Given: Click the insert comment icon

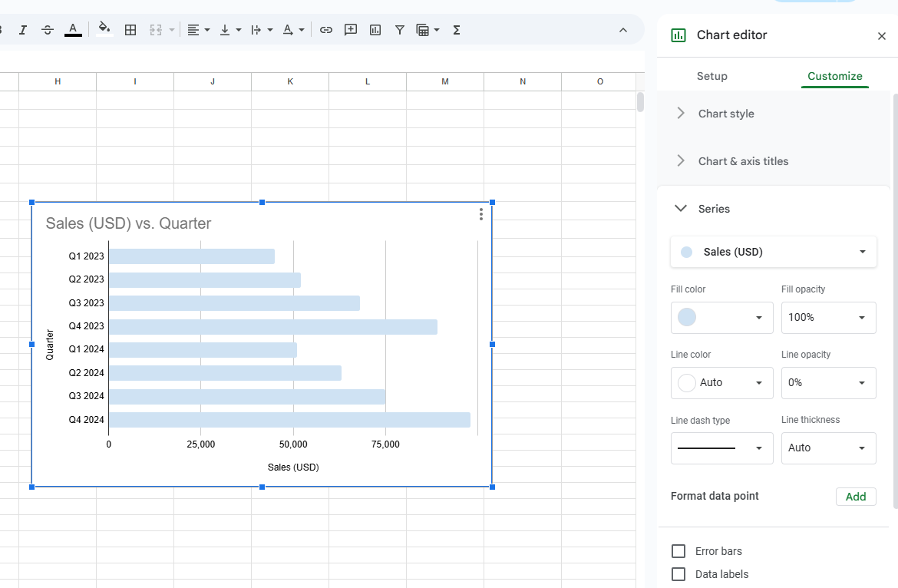Looking at the screenshot, I should pyautogui.click(x=351, y=30).
